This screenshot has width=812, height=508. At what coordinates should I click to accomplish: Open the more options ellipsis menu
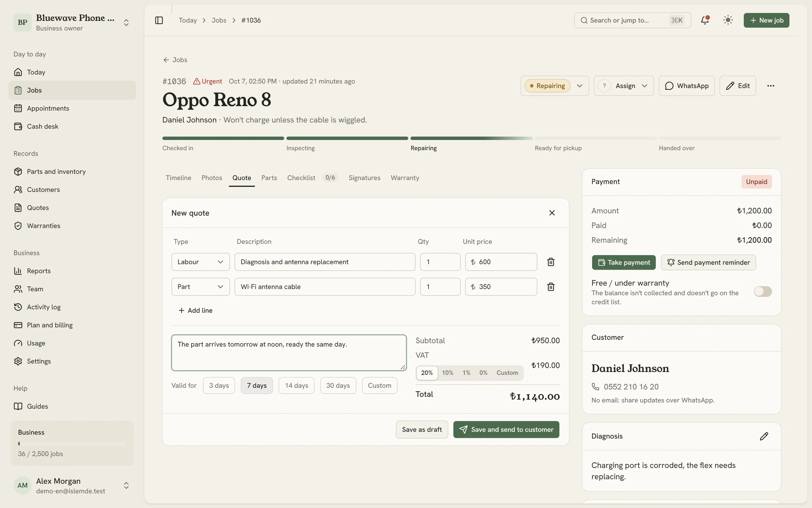click(x=770, y=86)
